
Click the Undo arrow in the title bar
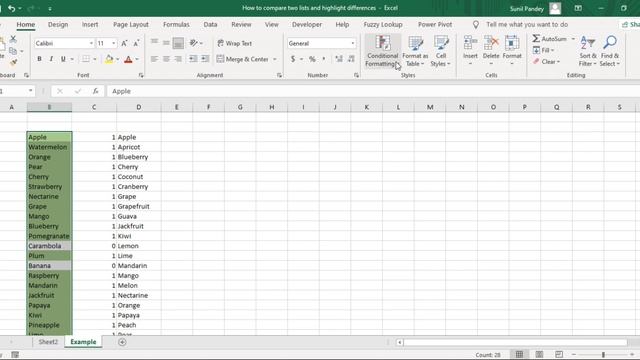tap(11, 8)
